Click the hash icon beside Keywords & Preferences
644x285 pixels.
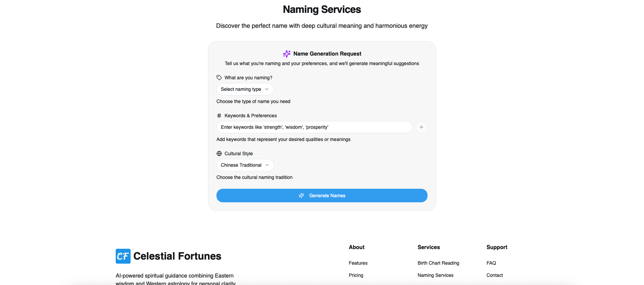coord(219,116)
